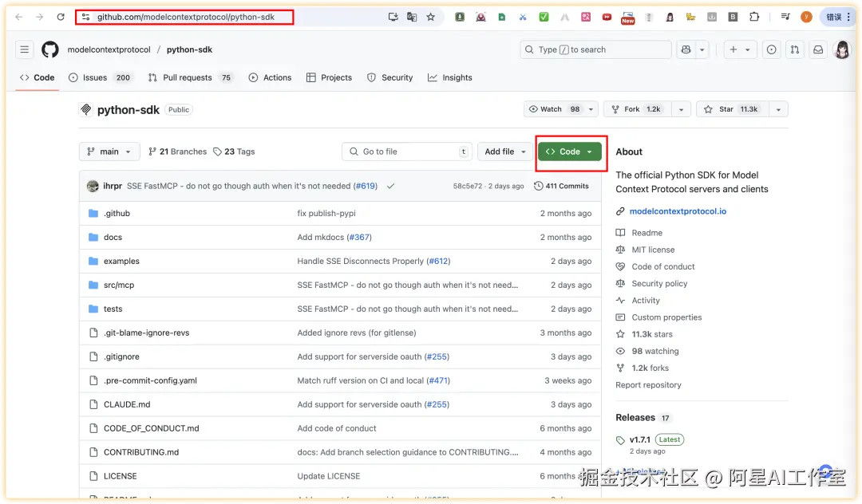Click the browser address bar URL

pos(186,17)
